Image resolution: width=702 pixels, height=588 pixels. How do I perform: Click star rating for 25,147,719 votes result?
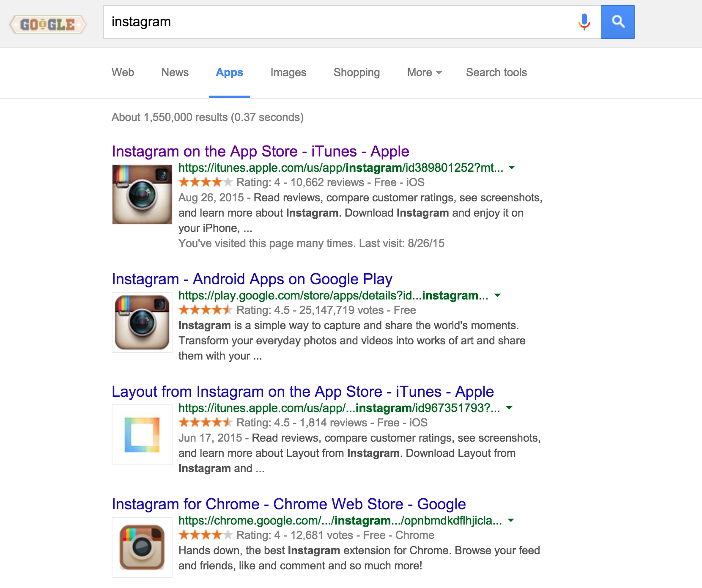click(x=206, y=310)
